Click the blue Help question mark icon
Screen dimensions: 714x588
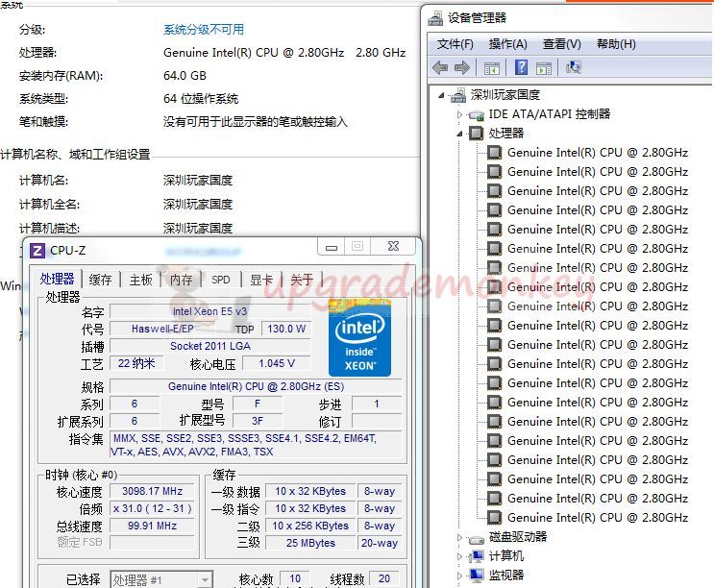[521, 67]
